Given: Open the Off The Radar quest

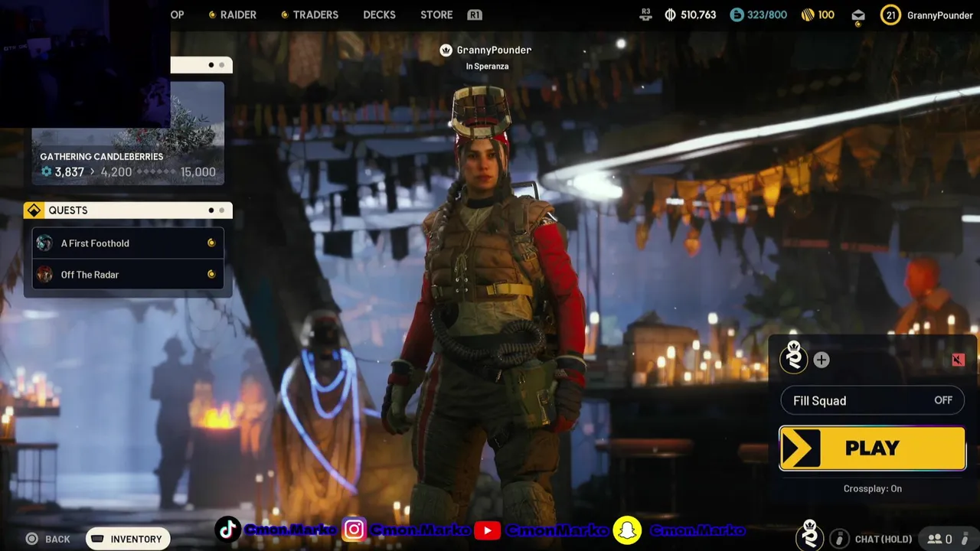Looking at the screenshot, I should pyautogui.click(x=128, y=274).
